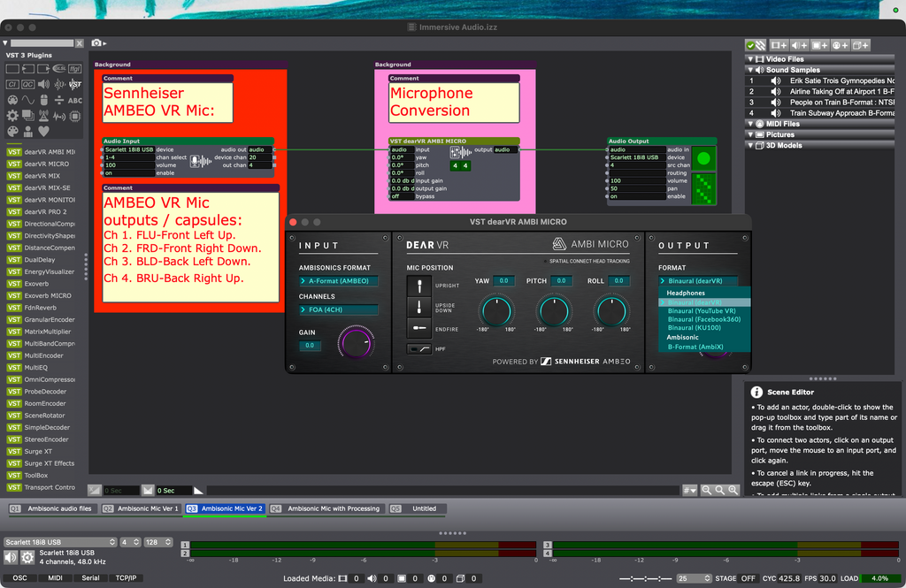Viewport: 906px width, 588px height.
Task: Open the audio speaker actors group
Action: (x=43, y=84)
